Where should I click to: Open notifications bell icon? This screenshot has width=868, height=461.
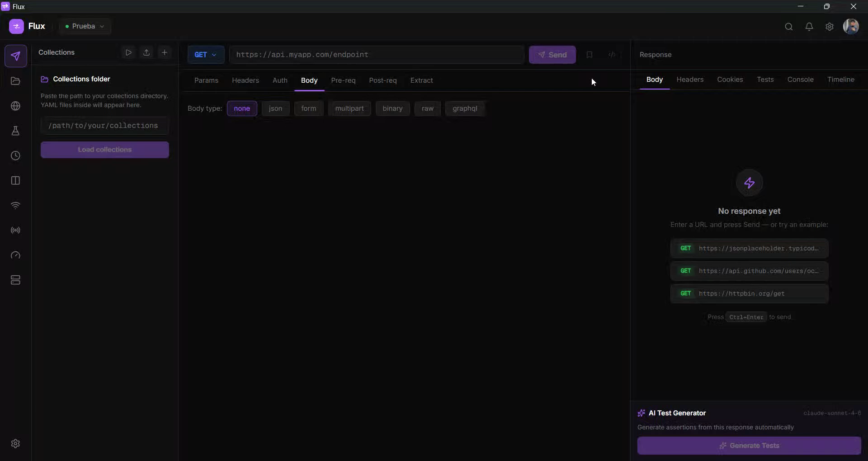pos(809,27)
